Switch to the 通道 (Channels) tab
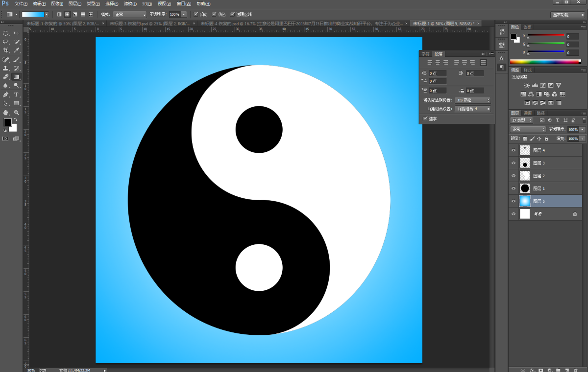 [528, 113]
